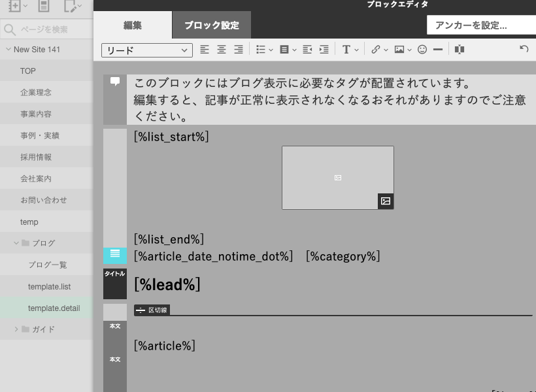Image resolution: width=536 pixels, height=392 pixels.
Task: Open template.list in page tree
Action: (46, 286)
